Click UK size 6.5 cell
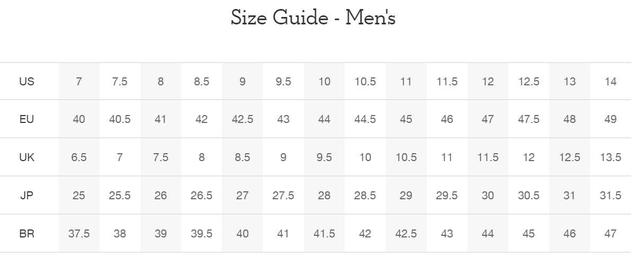Viewport: 644px width, 265px height. [x=79, y=157]
